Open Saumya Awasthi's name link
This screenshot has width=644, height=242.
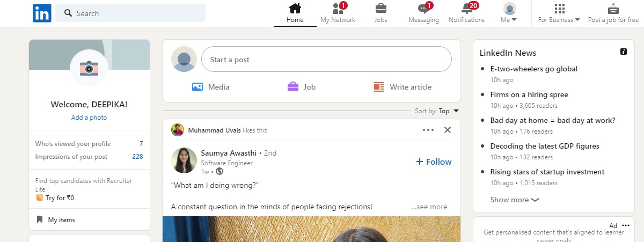tap(229, 153)
